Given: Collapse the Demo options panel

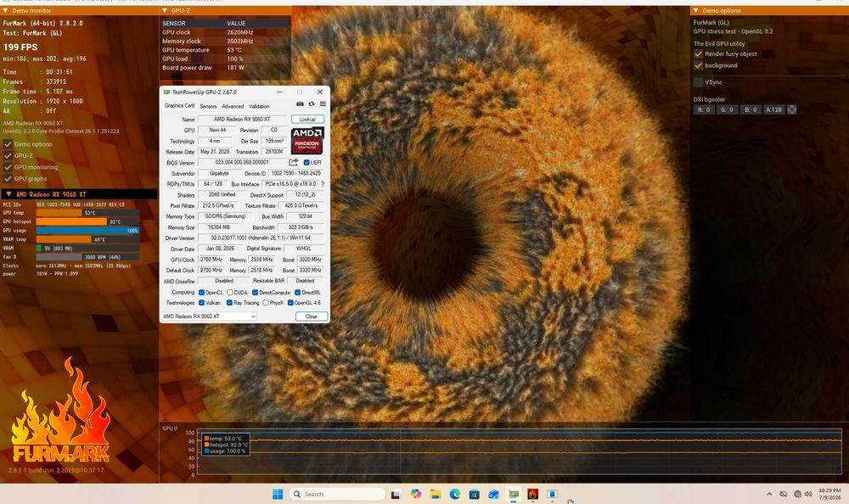Looking at the screenshot, I should click(x=696, y=10).
